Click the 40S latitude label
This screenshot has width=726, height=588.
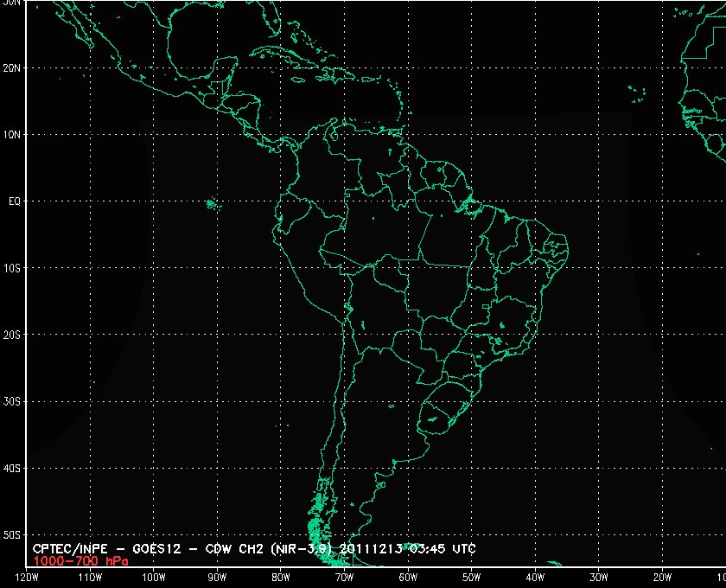12,468
